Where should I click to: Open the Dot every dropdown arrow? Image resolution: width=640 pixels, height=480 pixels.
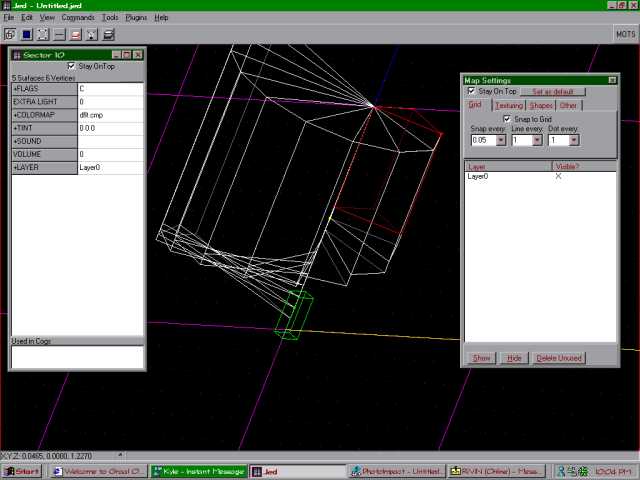pyautogui.click(x=574, y=140)
